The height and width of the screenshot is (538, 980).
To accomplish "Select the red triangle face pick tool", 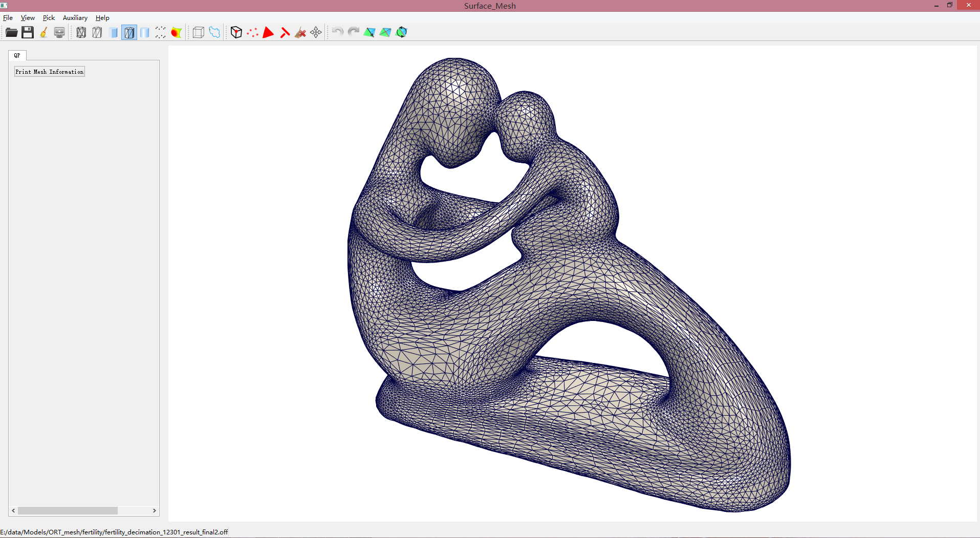I will click(268, 33).
